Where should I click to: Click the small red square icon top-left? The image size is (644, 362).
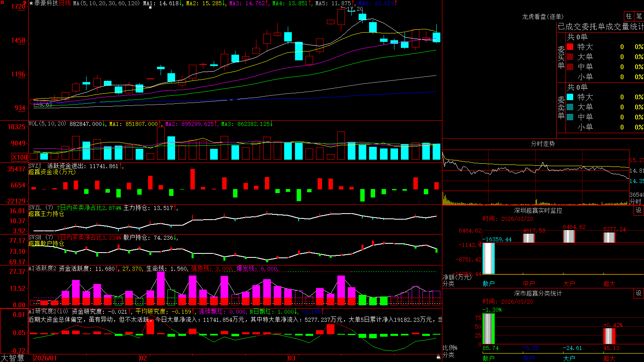click(2, 2)
